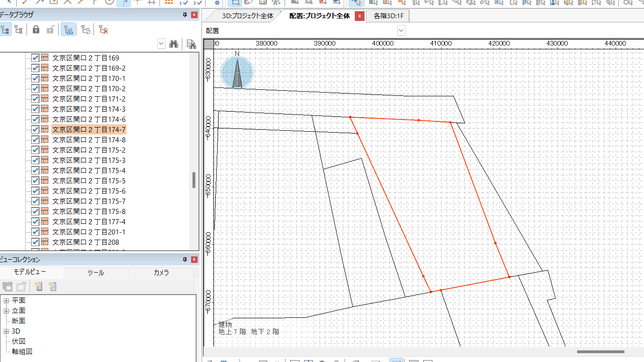Click the lock icon in data browser toolbar
The height and width of the screenshot is (362, 644).
pyautogui.click(x=36, y=30)
